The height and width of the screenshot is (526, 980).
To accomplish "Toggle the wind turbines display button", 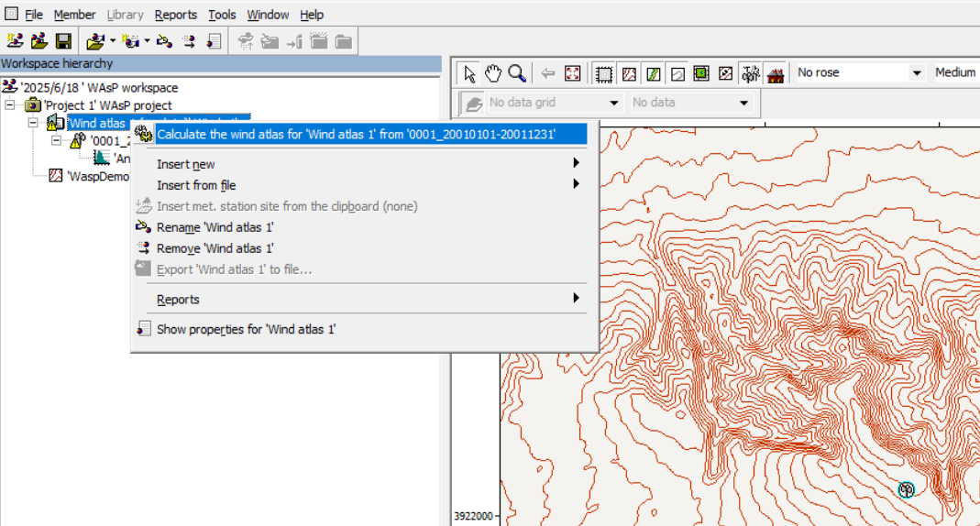I will (x=751, y=73).
